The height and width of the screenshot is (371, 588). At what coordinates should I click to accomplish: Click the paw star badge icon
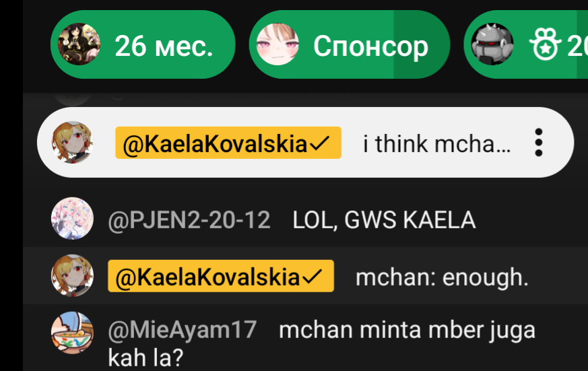point(545,44)
